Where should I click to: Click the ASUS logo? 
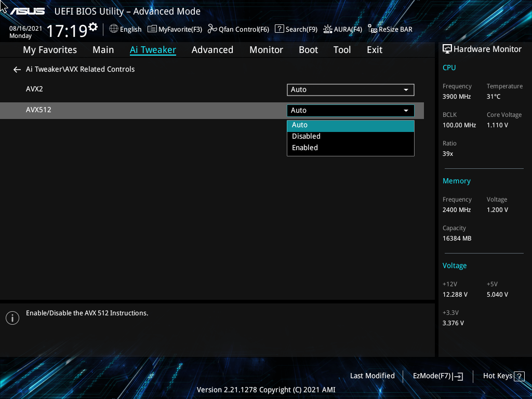[x=27, y=11]
